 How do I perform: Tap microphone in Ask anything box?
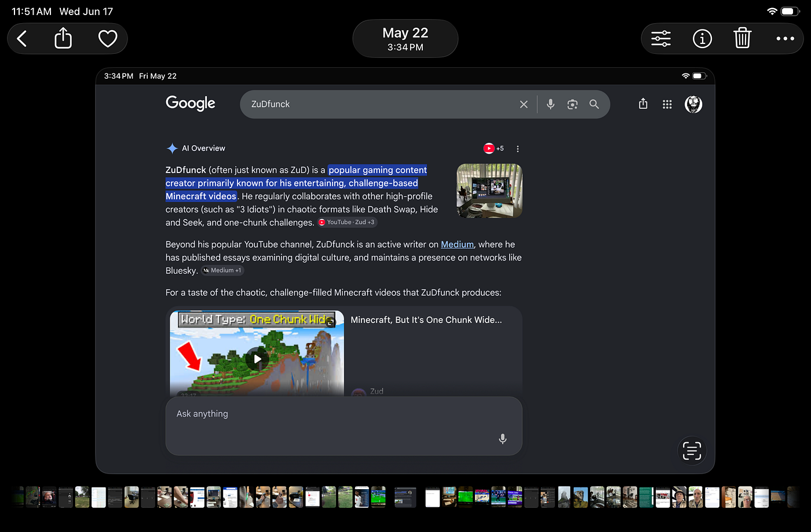[503, 439]
